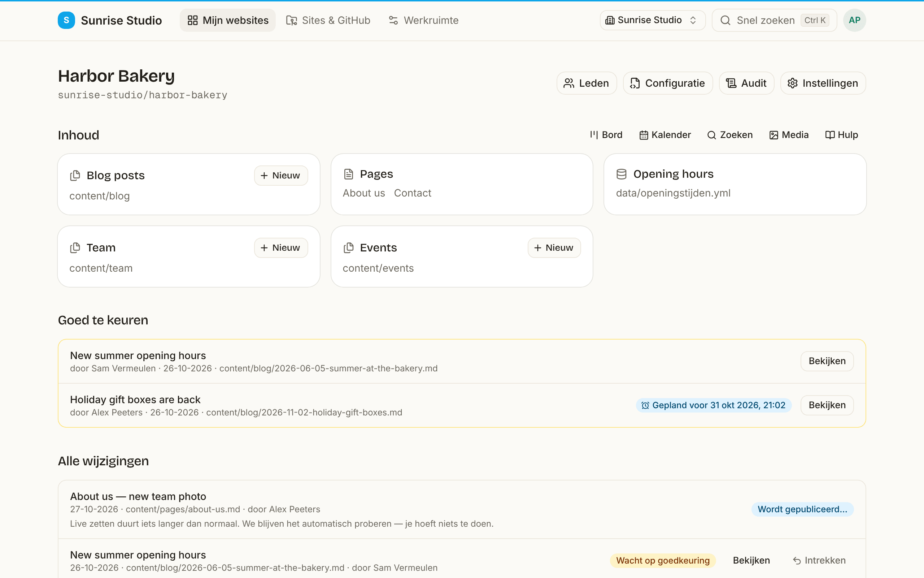
Task: Click the Opening hours database icon
Action: pos(622,174)
